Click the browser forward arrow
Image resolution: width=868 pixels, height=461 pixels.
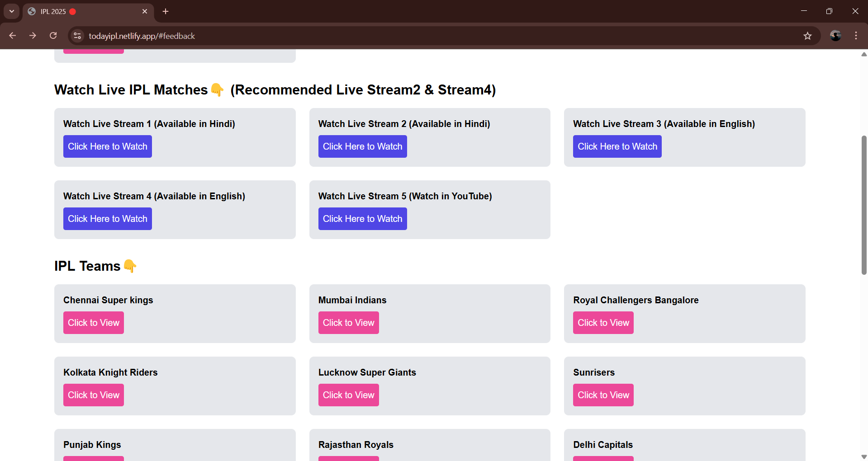[x=33, y=36]
